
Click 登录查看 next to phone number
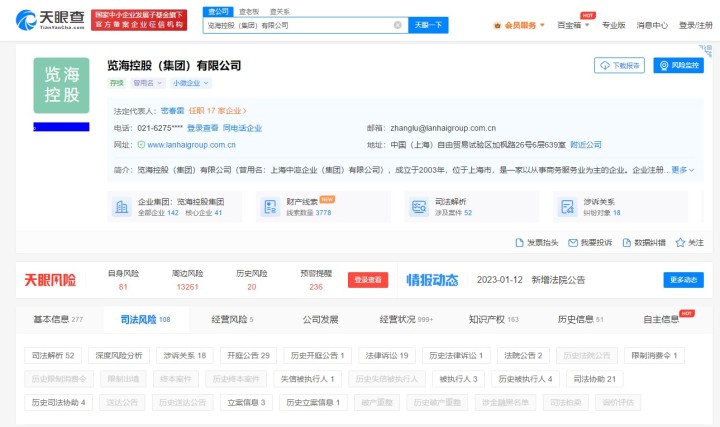point(202,128)
